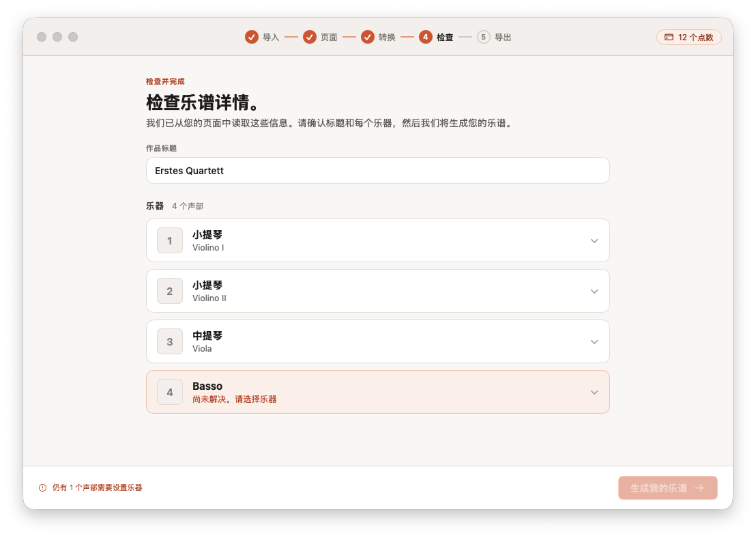Click the 中提琴 instrument name
Screen dimensions: 756x538
point(207,335)
